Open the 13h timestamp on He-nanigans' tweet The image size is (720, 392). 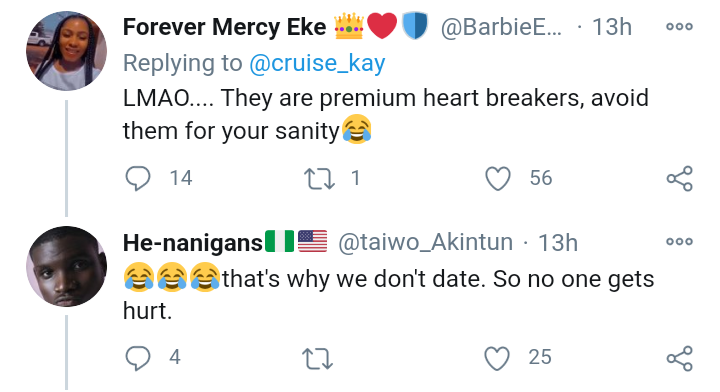(558, 243)
